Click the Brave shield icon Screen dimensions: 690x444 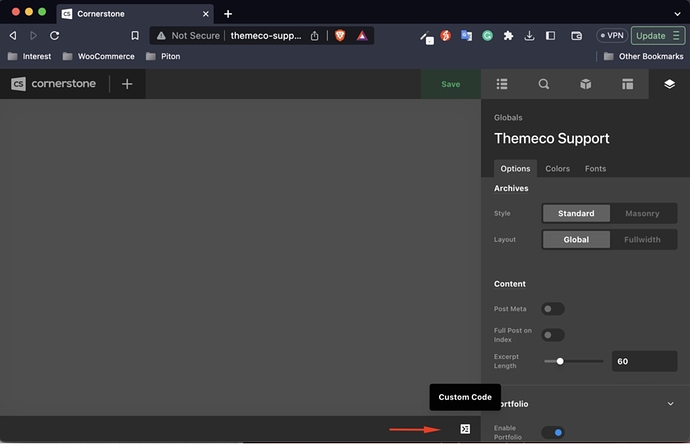coord(340,36)
